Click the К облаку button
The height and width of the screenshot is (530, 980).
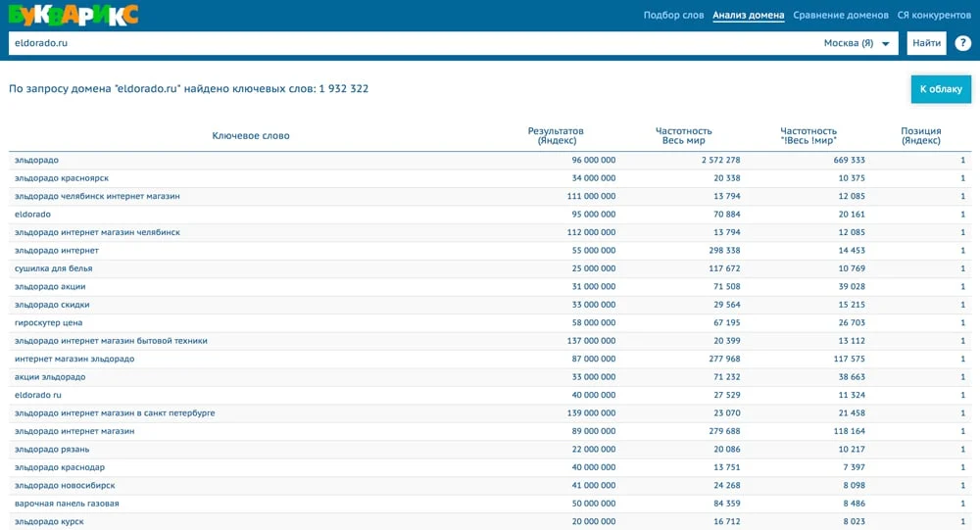941,89
